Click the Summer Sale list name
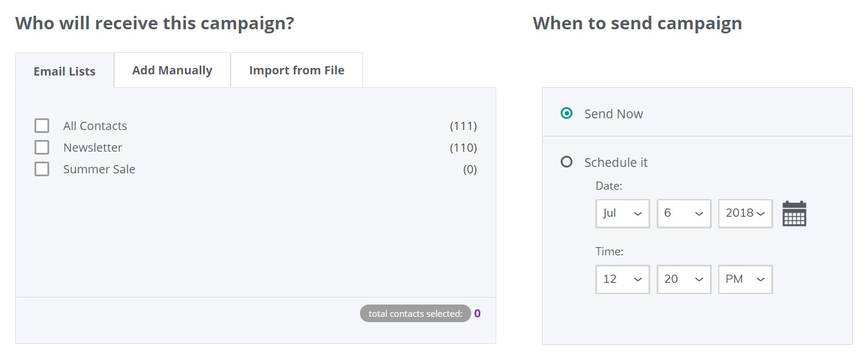 click(x=99, y=169)
